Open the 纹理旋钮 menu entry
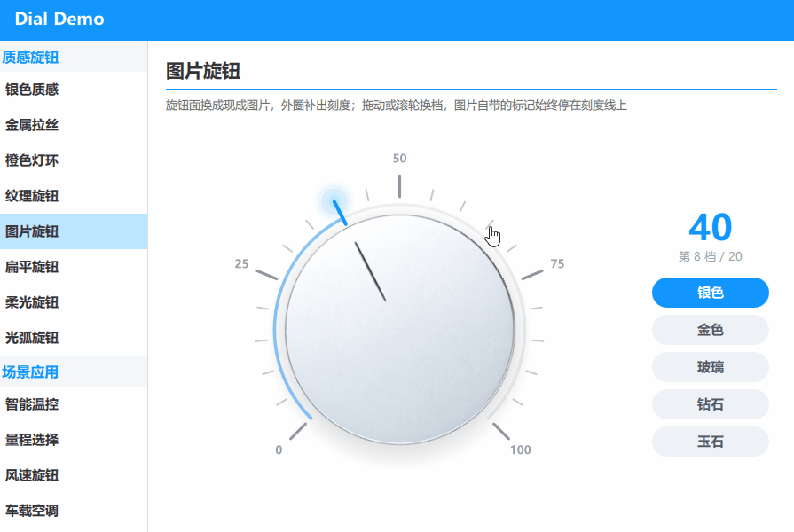 [x=74, y=196]
